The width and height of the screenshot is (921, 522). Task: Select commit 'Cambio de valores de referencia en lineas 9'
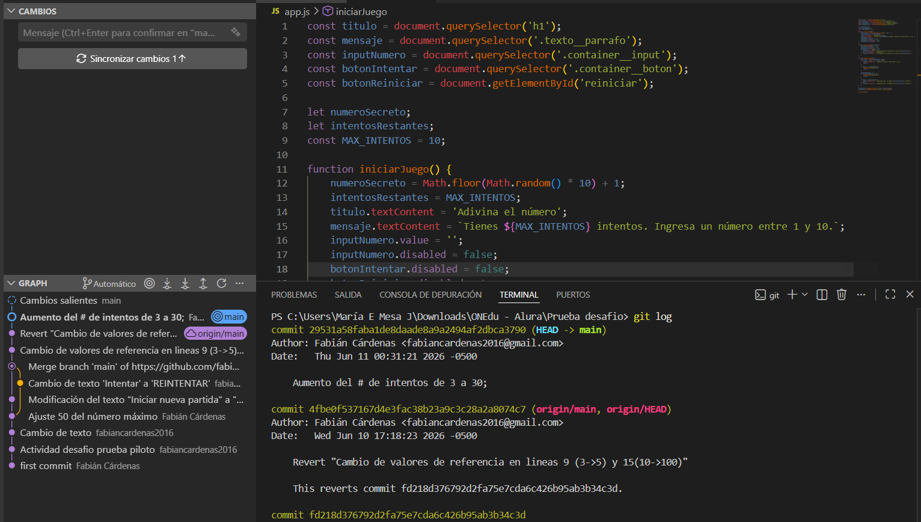point(132,351)
